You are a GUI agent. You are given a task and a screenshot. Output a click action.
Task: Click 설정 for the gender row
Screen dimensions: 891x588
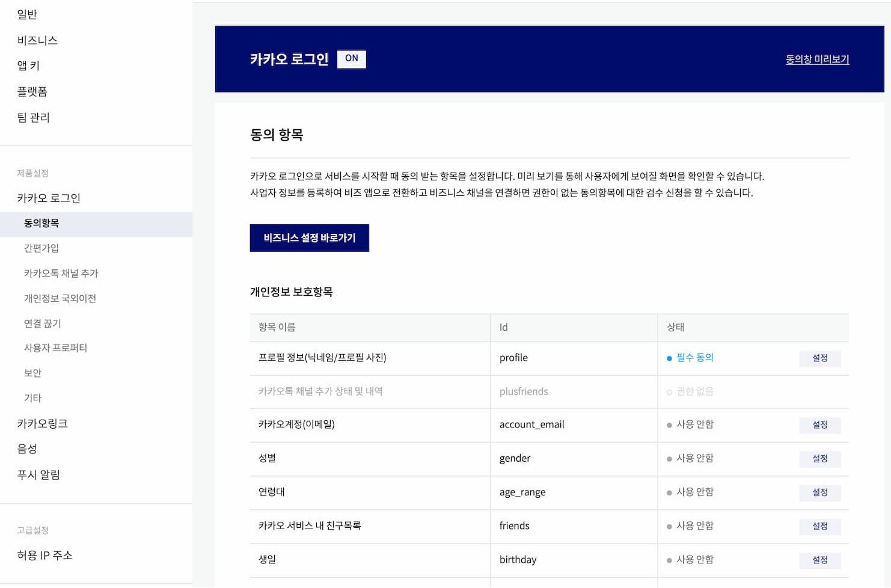[820, 458]
